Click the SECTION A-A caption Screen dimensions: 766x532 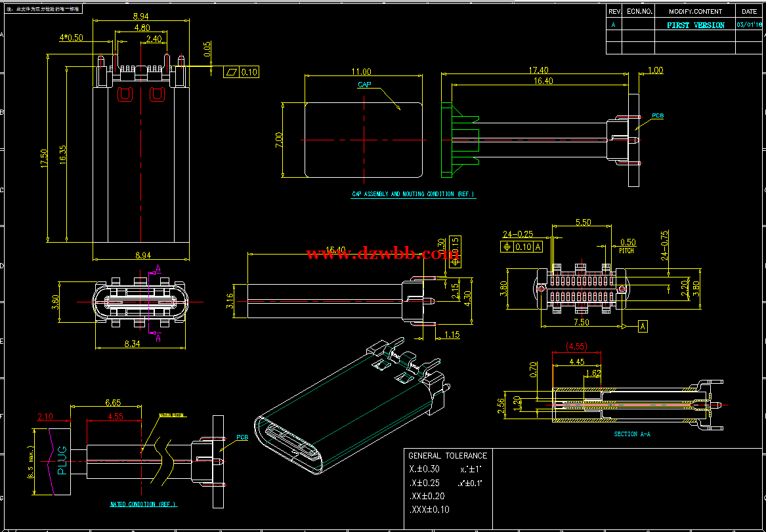pyautogui.click(x=632, y=434)
